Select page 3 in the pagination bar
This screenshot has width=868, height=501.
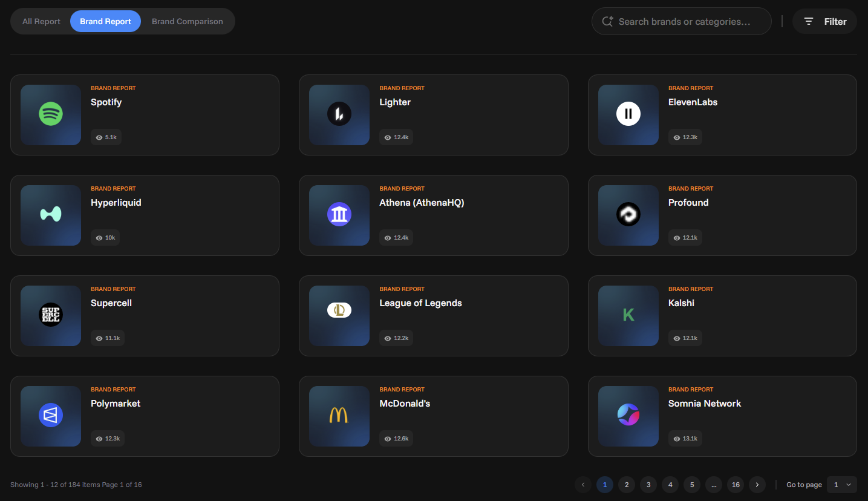coord(648,485)
